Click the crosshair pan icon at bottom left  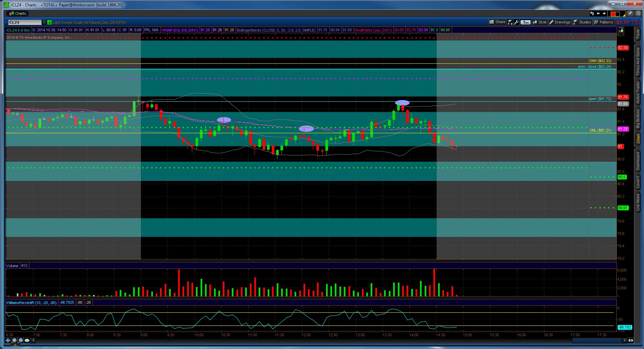click(x=8, y=340)
